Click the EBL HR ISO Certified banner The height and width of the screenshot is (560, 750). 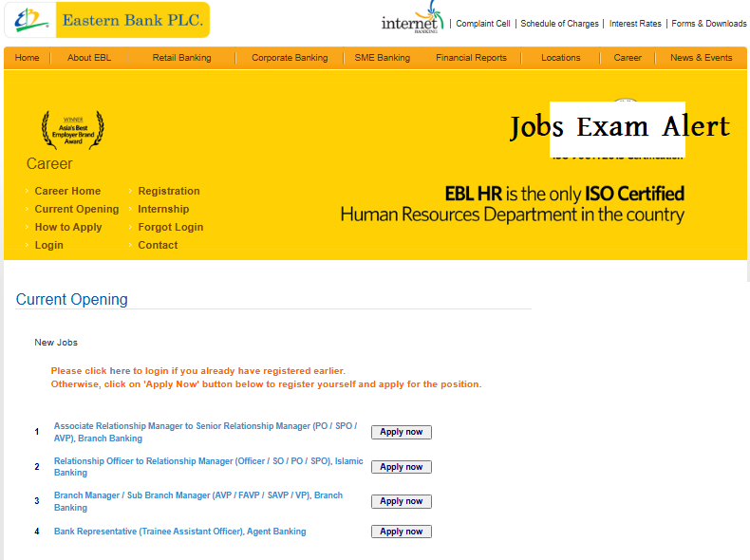coord(513,204)
